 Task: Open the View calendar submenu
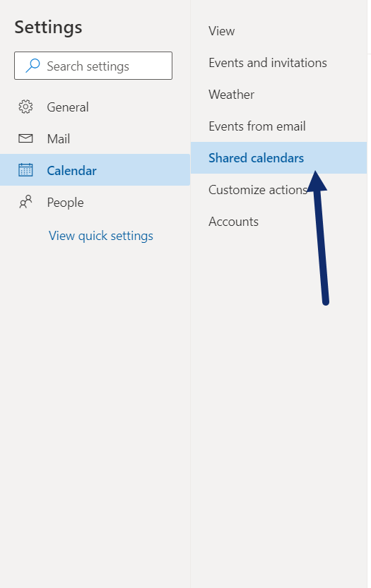278,31
